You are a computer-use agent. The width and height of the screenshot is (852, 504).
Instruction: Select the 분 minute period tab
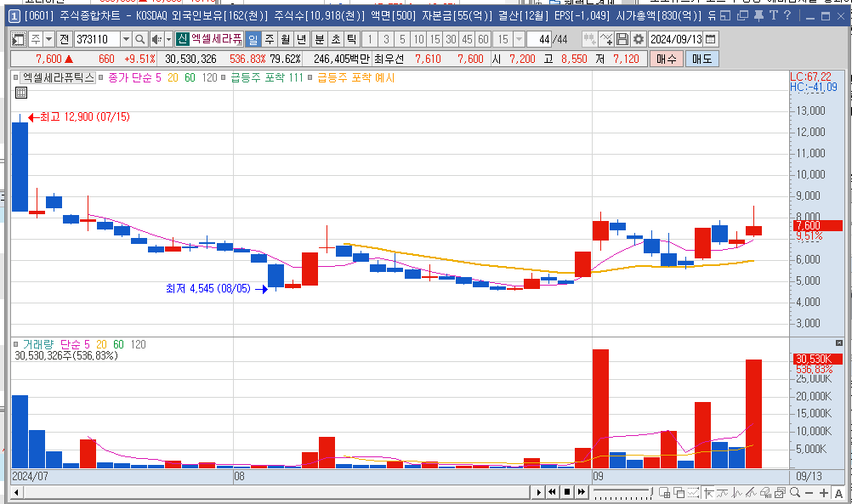coord(320,39)
